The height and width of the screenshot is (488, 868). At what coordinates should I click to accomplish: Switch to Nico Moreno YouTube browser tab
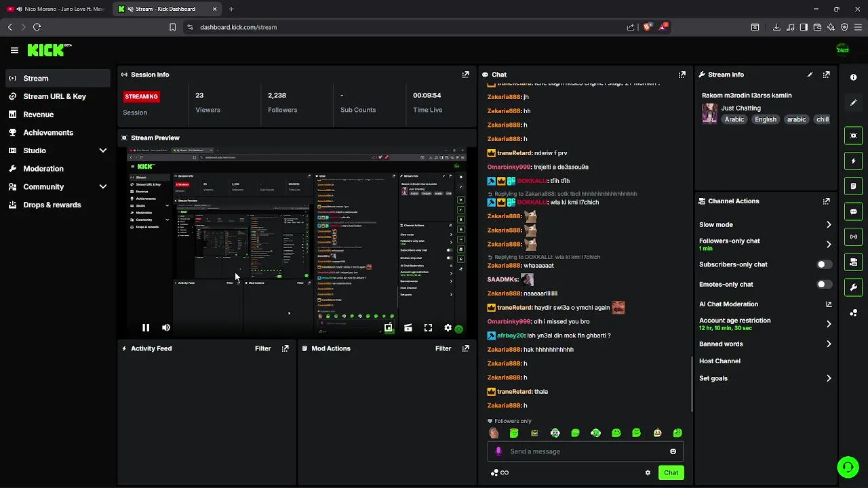[57, 9]
